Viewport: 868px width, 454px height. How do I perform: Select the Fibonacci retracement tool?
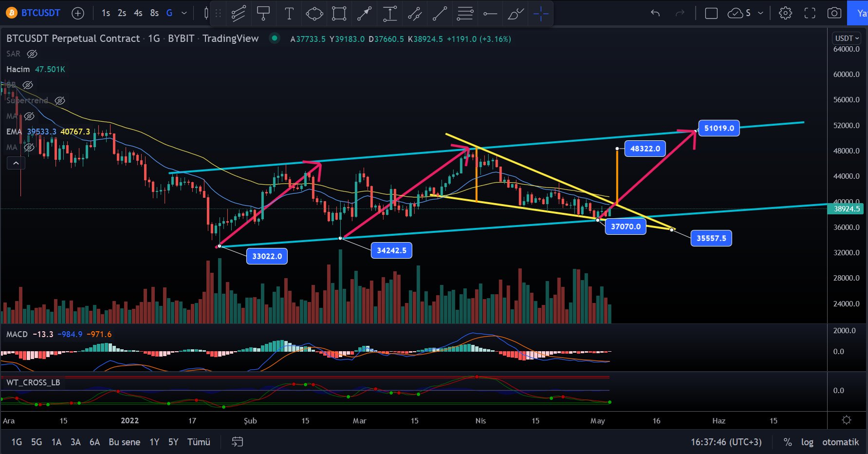tap(465, 14)
